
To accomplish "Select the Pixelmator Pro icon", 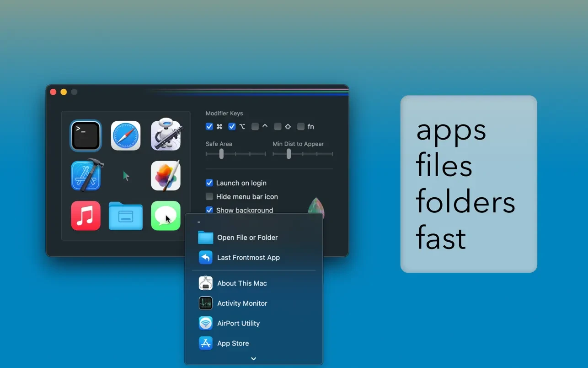I will [166, 175].
